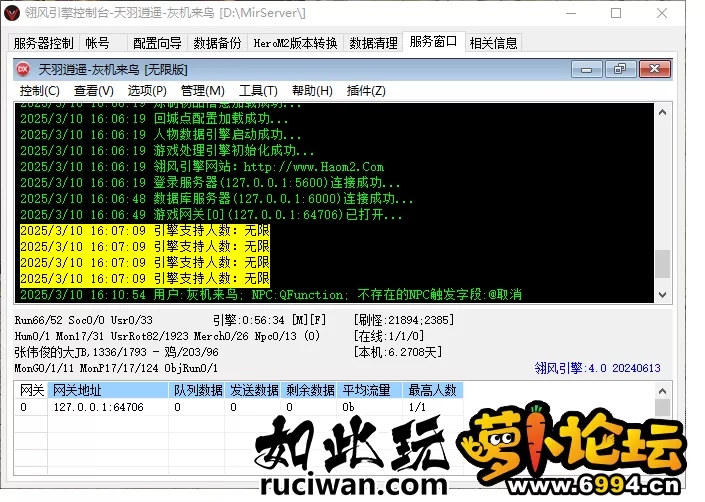This screenshot has height=502, width=705.
Task: Open the 工具(T) menu
Action: [x=258, y=91]
